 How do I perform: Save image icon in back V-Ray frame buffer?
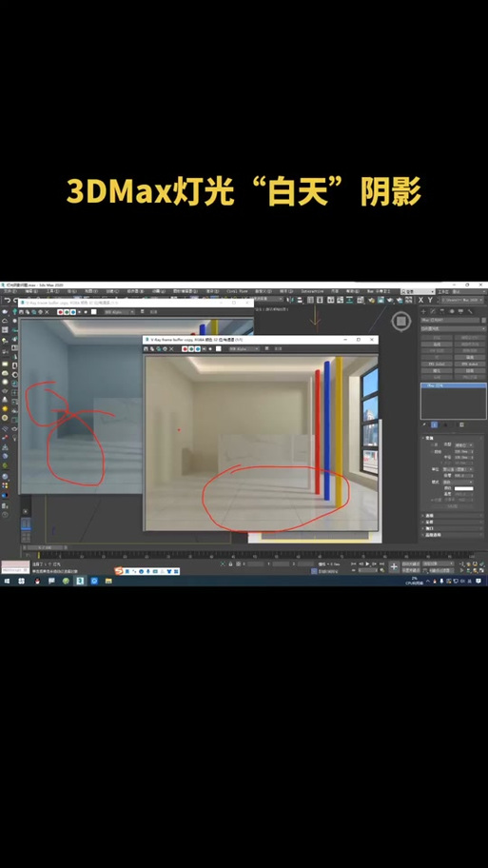pyautogui.click(x=22, y=311)
